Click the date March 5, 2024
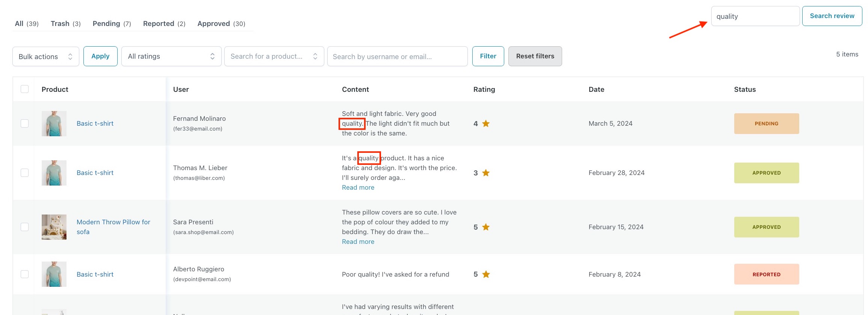The image size is (868, 315). (x=610, y=123)
